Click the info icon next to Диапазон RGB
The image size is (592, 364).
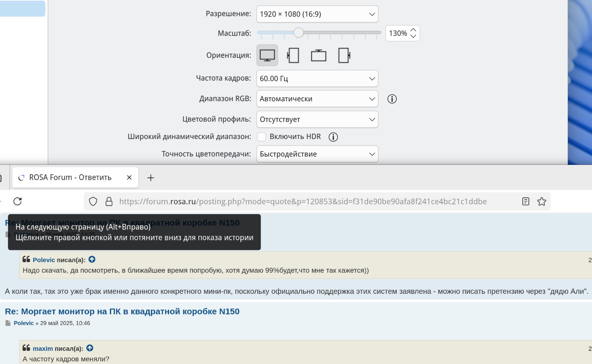pyautogui.click(x=392, y=99)
